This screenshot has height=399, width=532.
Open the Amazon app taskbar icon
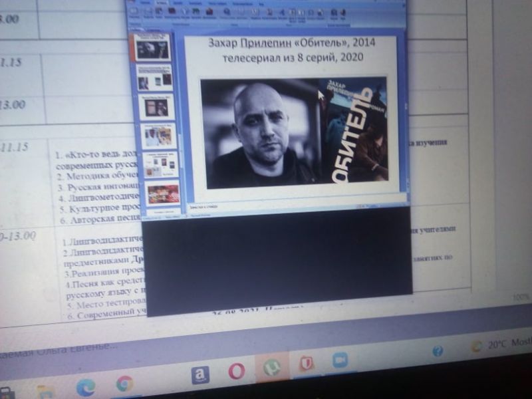(x=200, y=376)
